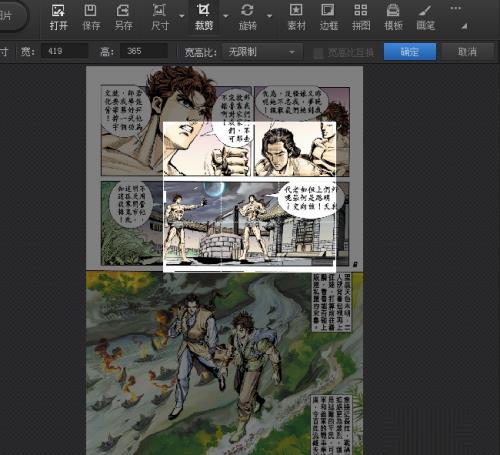Click inside the highlighted crop selection
This screenshot has height=455, width=500.
[249, 197]
